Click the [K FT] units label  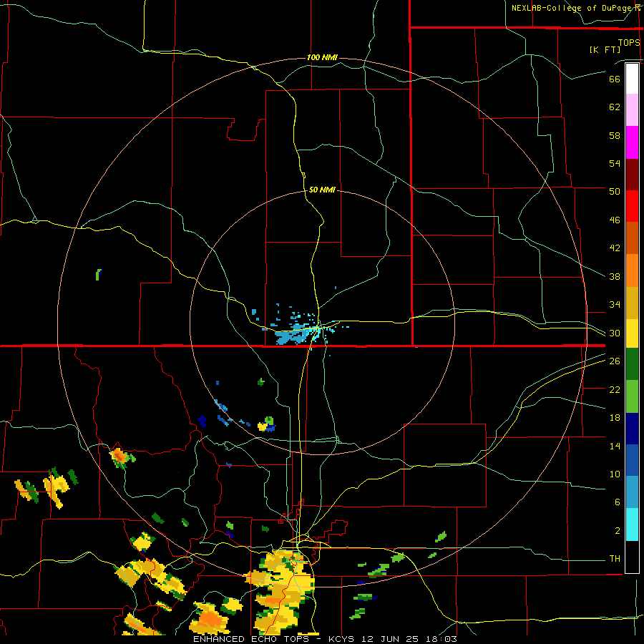(605, 50)
